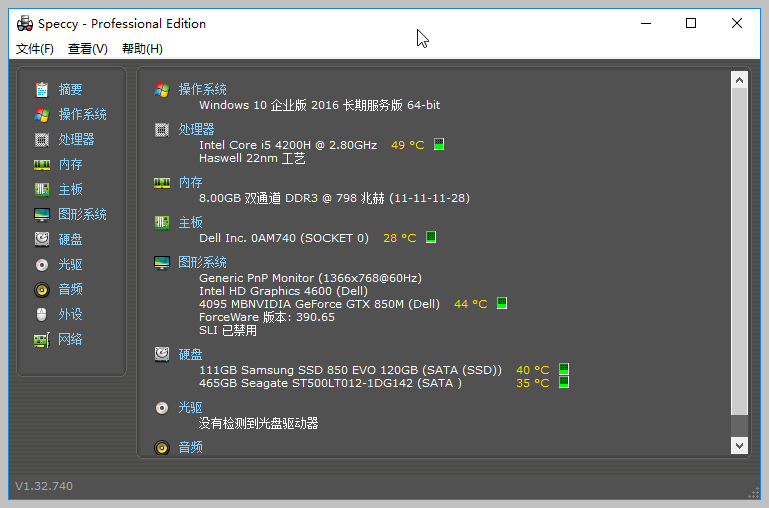This screenshot has width=769, height=508.
Task: Click Windows flag icon next to 操作系统 heading in main panel
Action: coord(162,90)
